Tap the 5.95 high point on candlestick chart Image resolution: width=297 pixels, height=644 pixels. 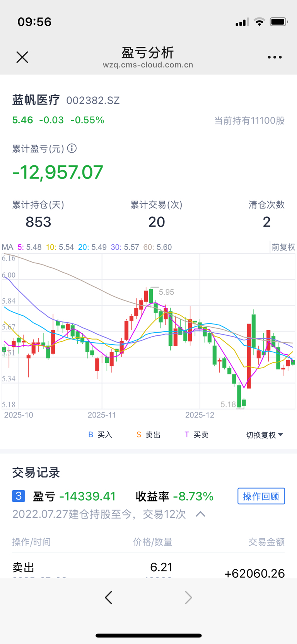point(166,292)
